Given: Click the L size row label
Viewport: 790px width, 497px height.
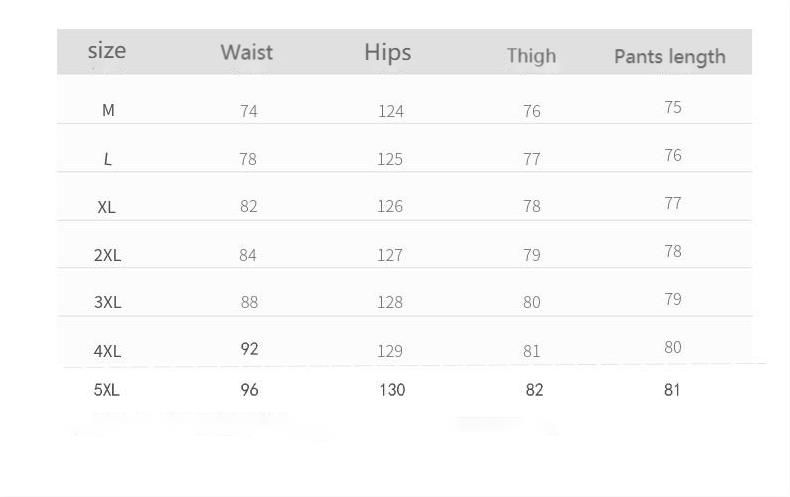Looking at the screenshot, I should (107, 159).
